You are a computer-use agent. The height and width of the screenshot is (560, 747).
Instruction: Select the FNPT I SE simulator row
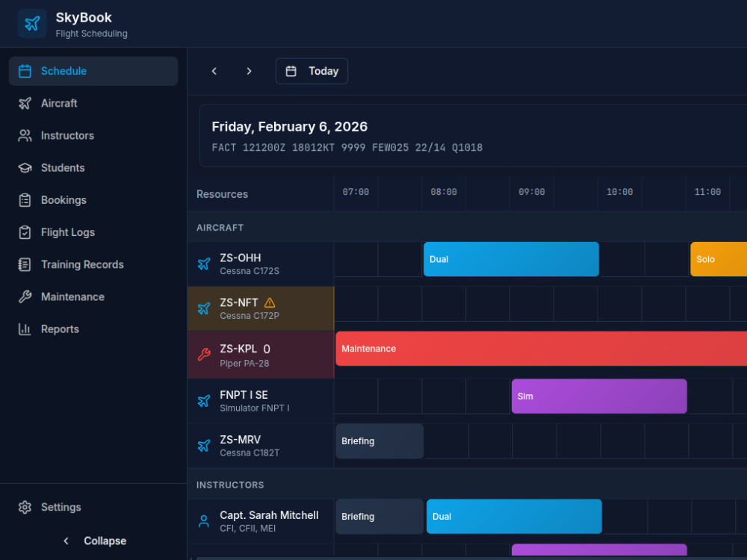261,401
